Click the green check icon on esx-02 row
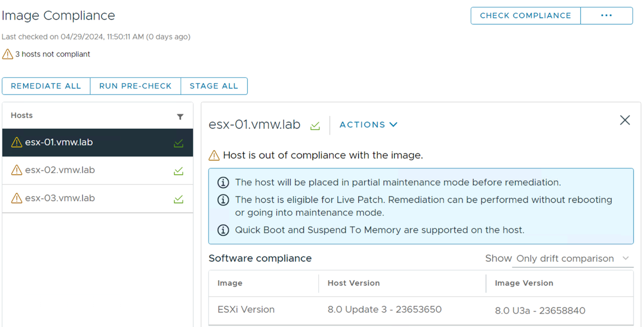This screenshot has height=327, width=644. [179, 171]
